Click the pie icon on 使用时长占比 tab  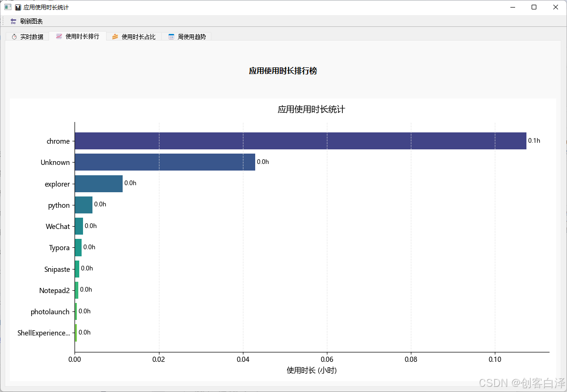coord(115,37)
